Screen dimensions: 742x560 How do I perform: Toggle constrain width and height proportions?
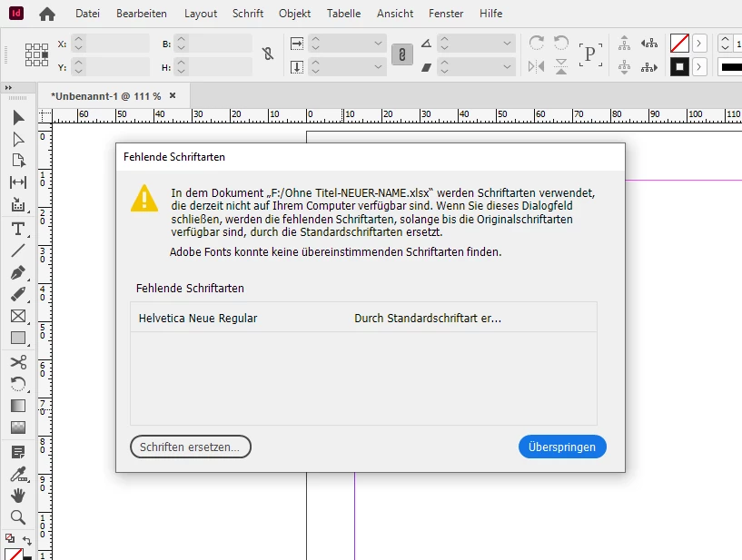[x=268, y=54]
